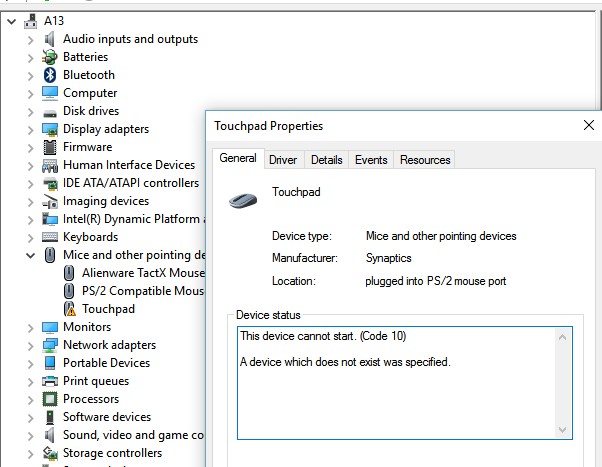Select Human Interface Devices in tree
Viewport: 602px width, 467px height.
click(x=129, y=165)
